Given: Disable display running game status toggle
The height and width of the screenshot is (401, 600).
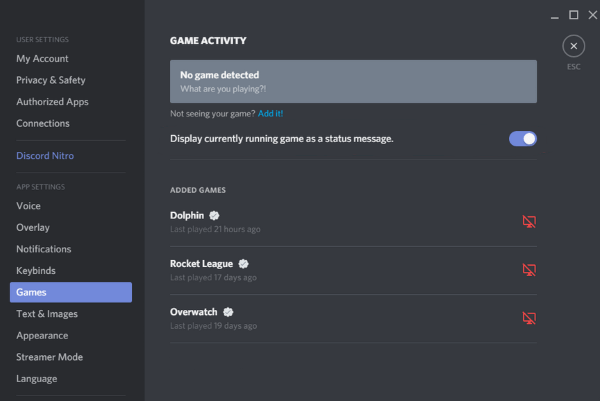Looking at the screenshot, I should point(523,138).
